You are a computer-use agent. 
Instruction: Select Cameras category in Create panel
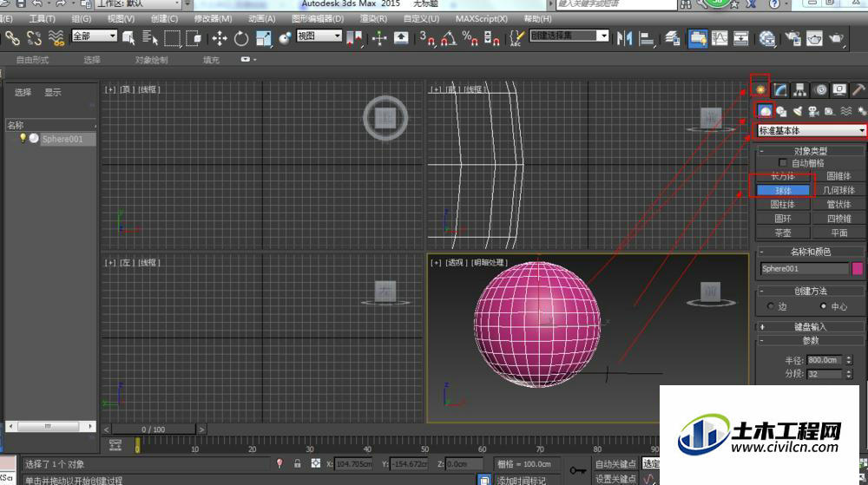pos(813,111)
